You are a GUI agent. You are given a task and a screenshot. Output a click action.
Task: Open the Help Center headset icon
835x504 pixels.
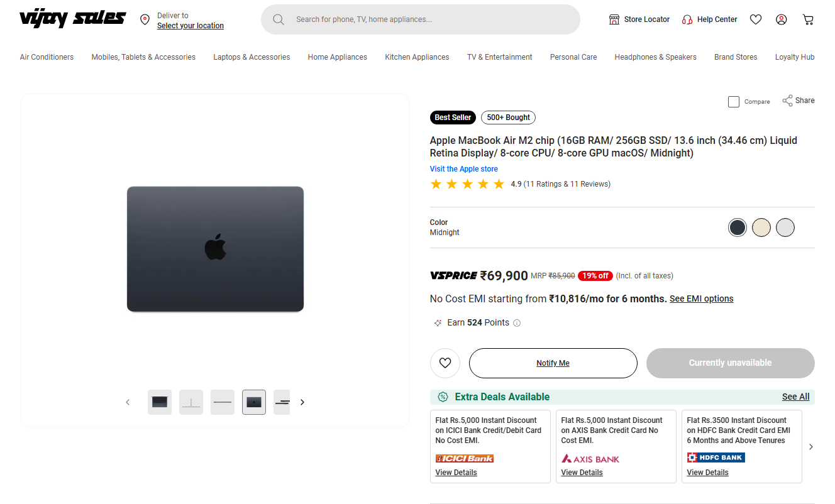pyautogui.click(x=687, y=19)
